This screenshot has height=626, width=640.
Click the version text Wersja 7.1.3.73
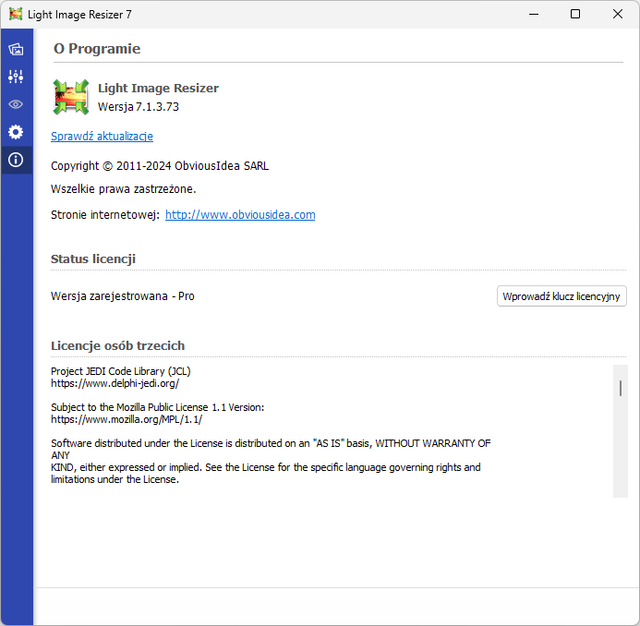pyautogui.click(x=138, y=107)
